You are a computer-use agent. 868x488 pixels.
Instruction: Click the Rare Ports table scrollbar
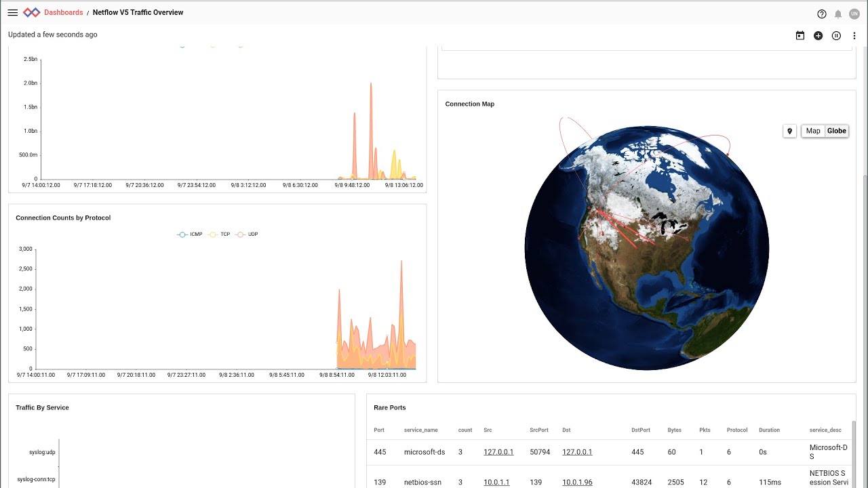853,454
